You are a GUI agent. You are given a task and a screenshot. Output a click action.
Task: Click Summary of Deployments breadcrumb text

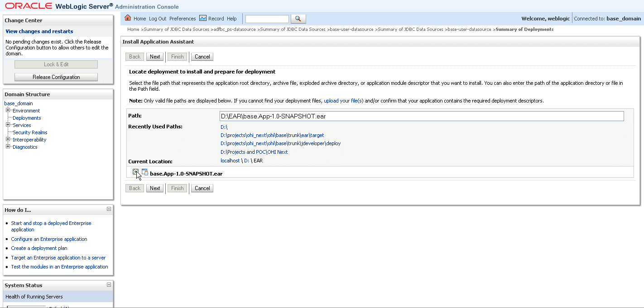[x=524, y=29]
